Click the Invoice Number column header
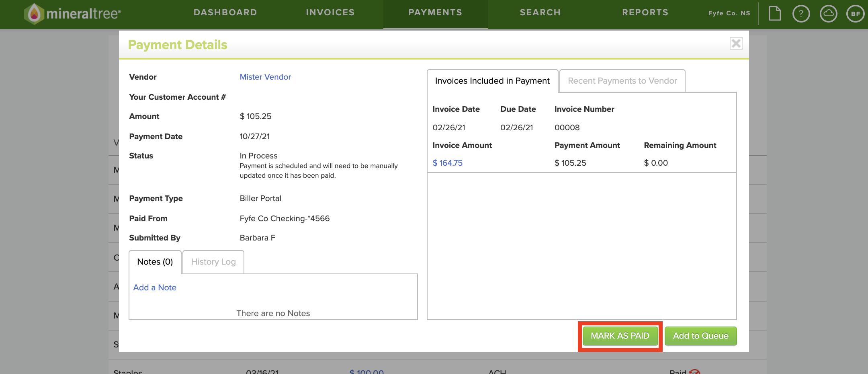 [x=584, y=109]
